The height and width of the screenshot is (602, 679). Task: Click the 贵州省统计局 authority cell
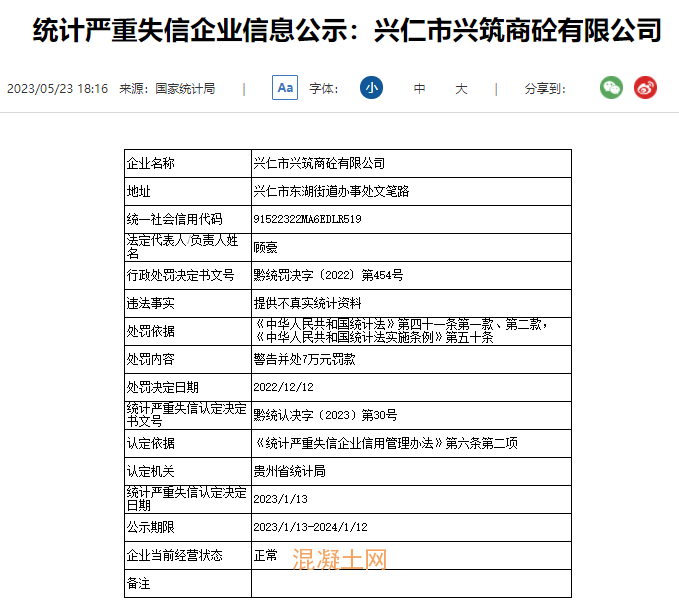pyautogui.click(x=290, y=471)
